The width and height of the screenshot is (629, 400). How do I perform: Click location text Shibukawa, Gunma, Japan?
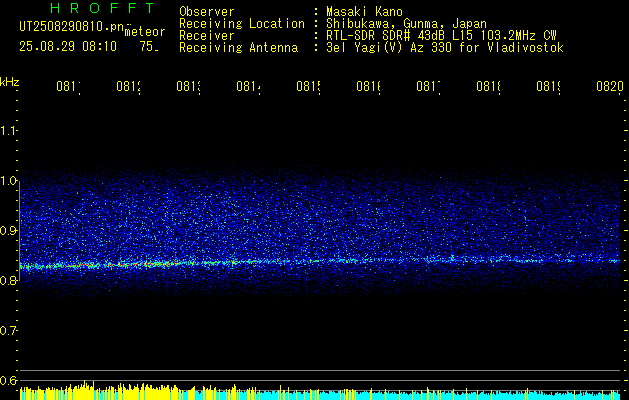[x=406, y=24]
